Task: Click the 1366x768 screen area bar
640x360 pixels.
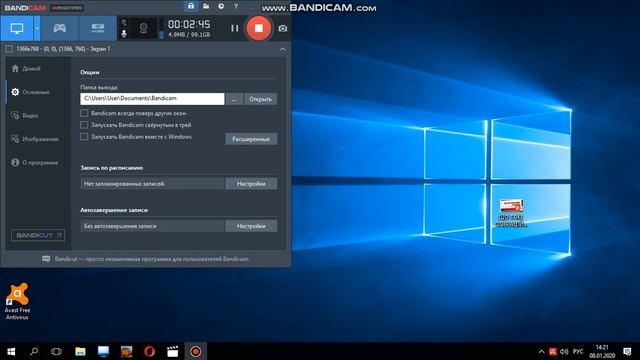Action: point(145,49)
